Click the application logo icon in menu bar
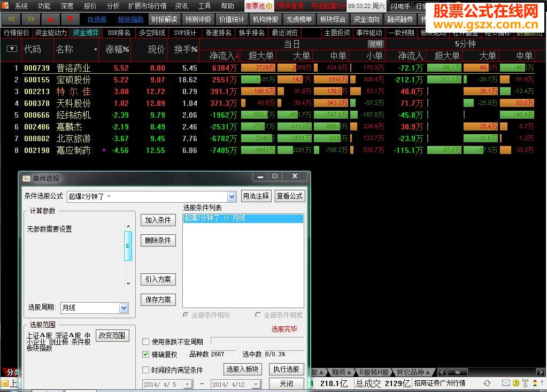This screenshot has width=547, height=392. coord(5,5)
